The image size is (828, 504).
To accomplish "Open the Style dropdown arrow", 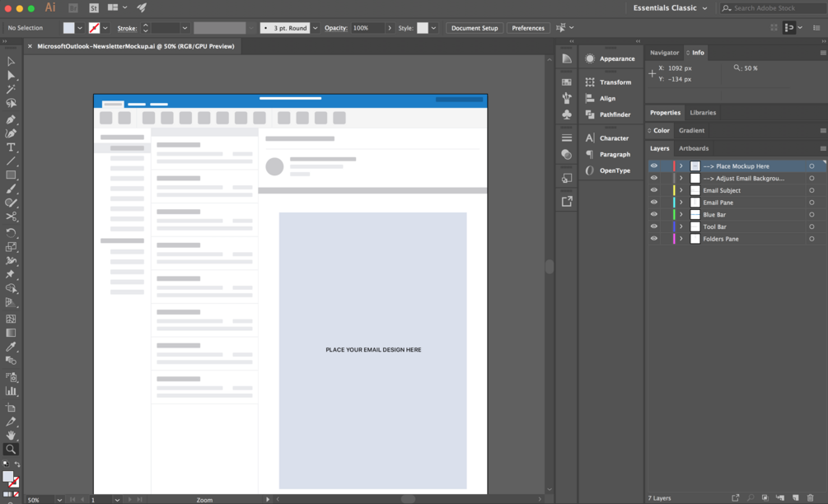I will point(433,28).
